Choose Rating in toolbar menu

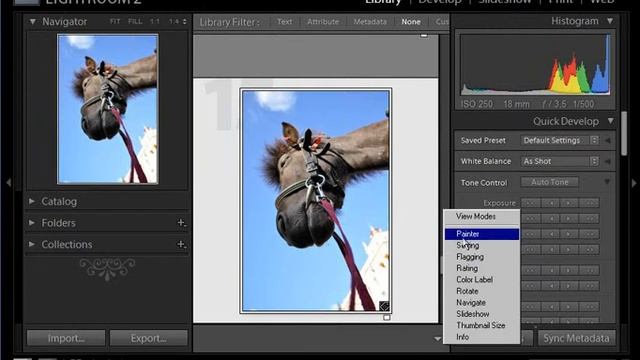pos(482,268)
